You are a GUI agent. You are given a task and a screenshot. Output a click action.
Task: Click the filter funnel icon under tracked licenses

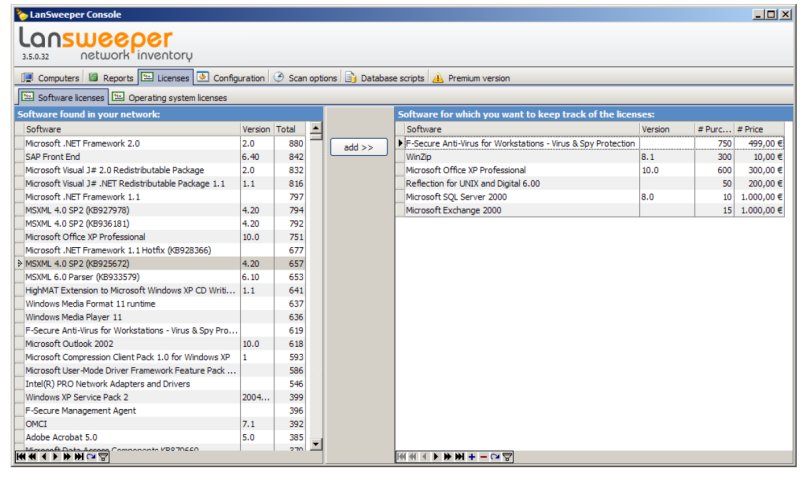point(507,457)
